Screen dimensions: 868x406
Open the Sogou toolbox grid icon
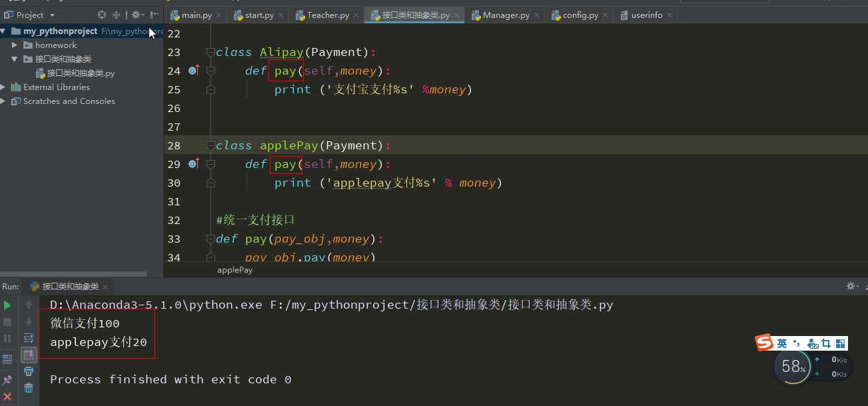tap(841, 344)
